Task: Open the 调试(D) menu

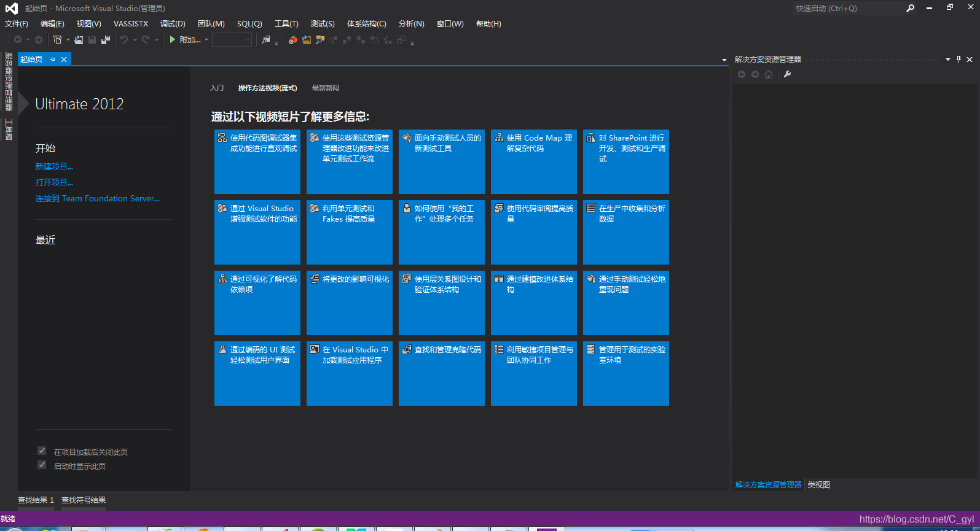Action: 173,24
